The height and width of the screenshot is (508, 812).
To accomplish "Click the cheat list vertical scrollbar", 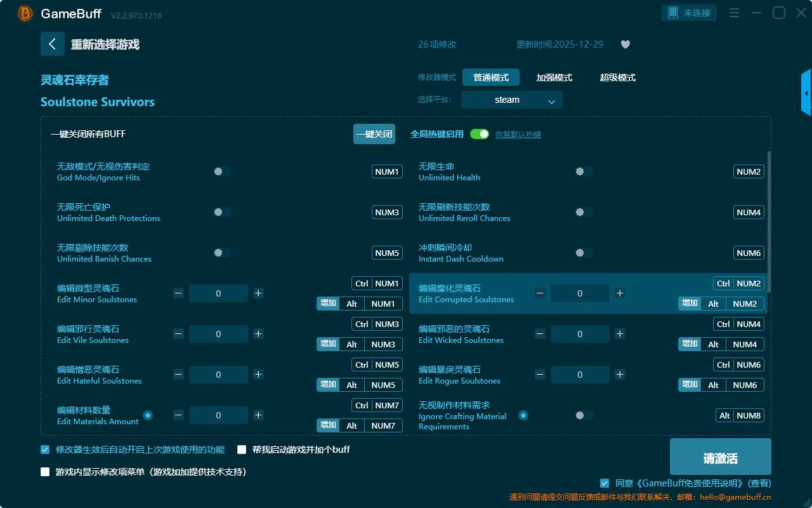I will point(769,222).
